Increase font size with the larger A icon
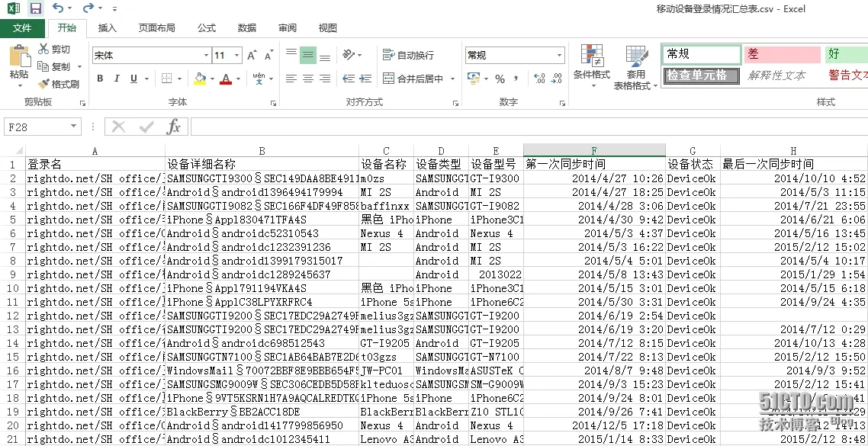Viewport: 868px width, 446px height. coord(252,56)
